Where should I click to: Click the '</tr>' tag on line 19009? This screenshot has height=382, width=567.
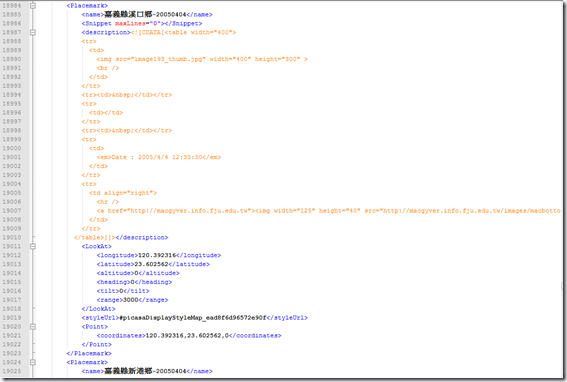[x=91, y=228]
